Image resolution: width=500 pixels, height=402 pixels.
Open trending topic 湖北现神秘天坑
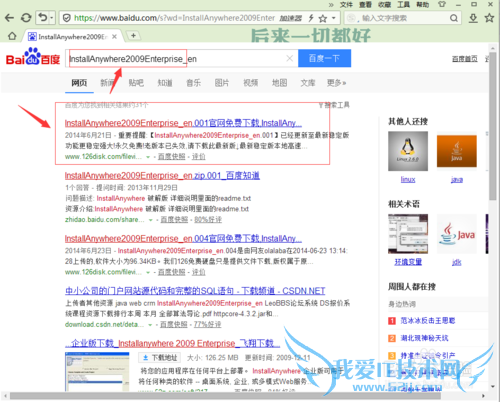point(424,338)
